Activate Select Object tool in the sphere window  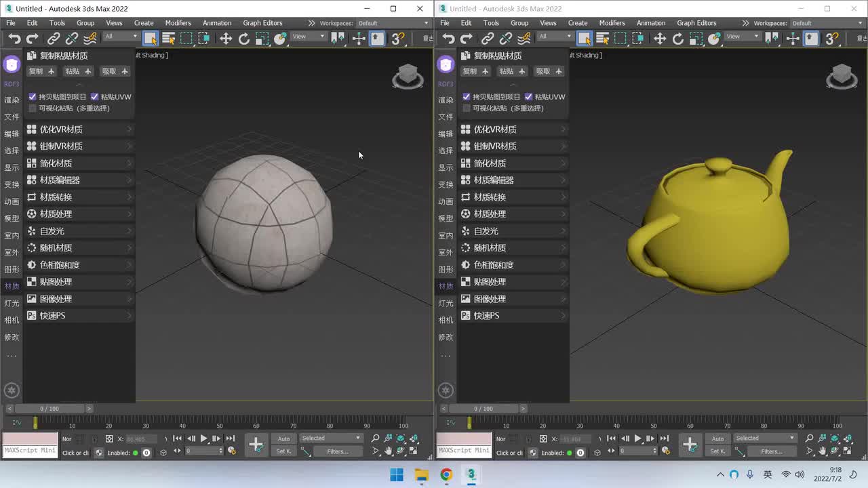[151, 39]
